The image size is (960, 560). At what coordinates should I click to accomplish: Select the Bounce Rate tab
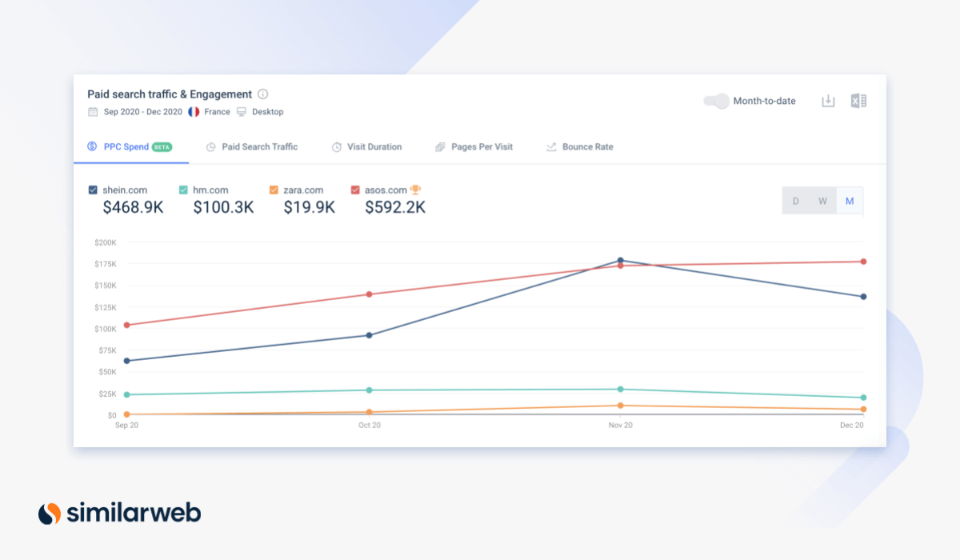coord(587,147)
